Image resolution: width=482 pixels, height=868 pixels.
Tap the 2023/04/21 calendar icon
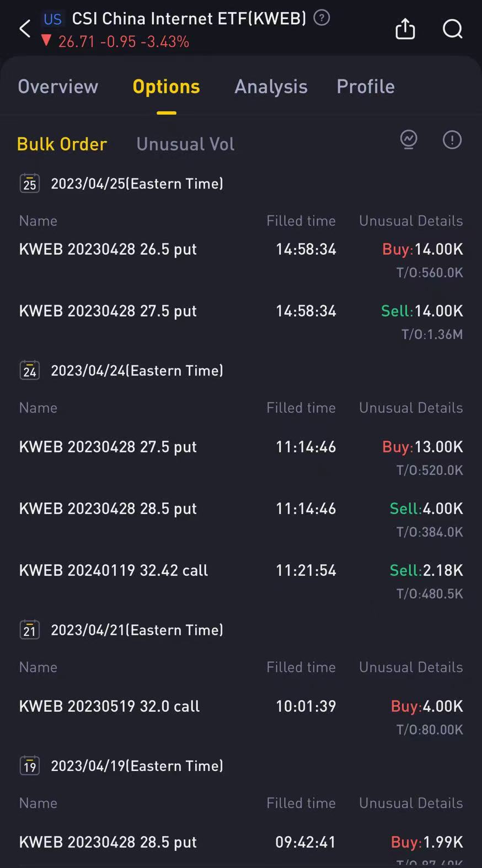pos(30,629)
